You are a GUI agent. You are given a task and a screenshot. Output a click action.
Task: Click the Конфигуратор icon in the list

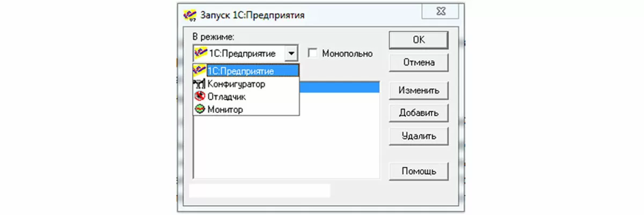[x=200, y=84]
